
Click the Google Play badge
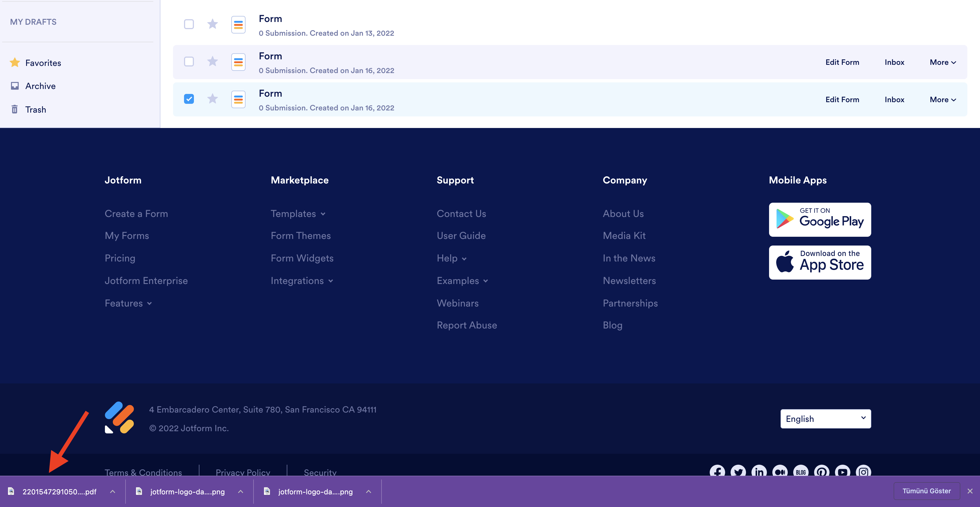(x=819, y=219)
